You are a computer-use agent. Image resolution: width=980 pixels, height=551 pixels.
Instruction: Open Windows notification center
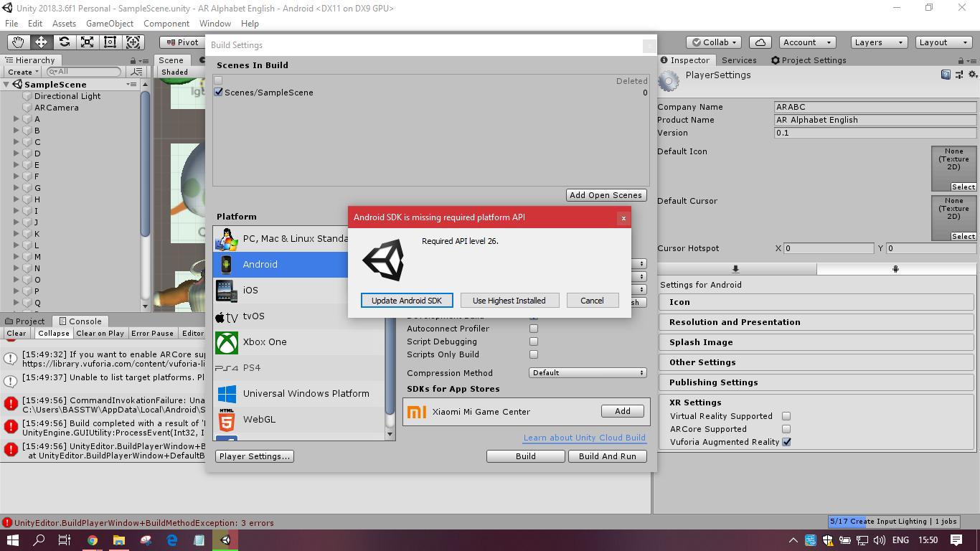coord(956,540)
